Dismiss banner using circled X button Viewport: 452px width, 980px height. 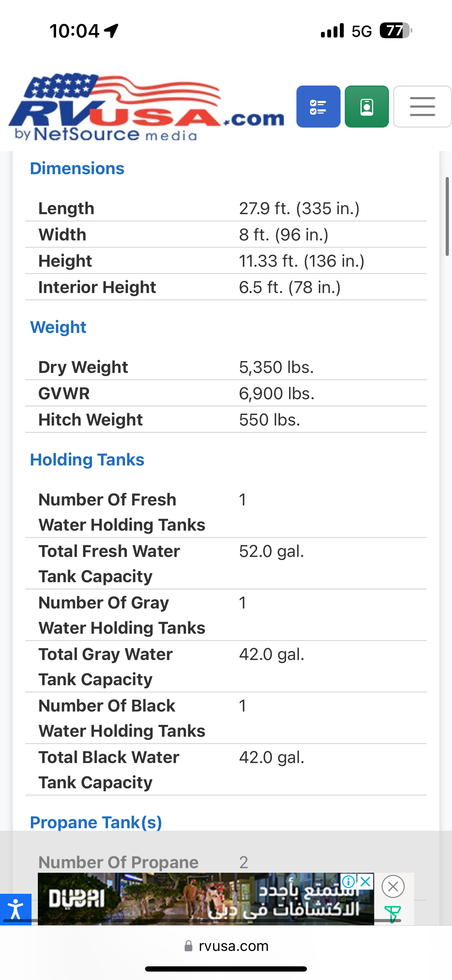[x=393, y=886]
